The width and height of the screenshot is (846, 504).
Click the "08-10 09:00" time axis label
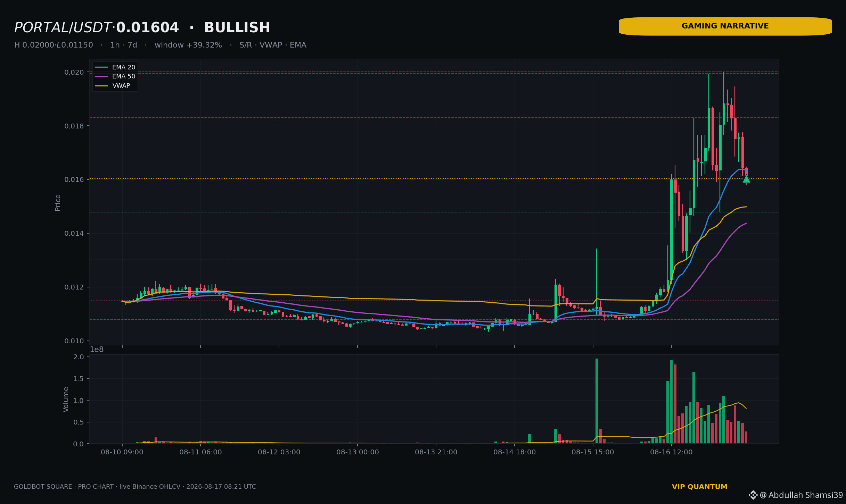tap(122, 452)
